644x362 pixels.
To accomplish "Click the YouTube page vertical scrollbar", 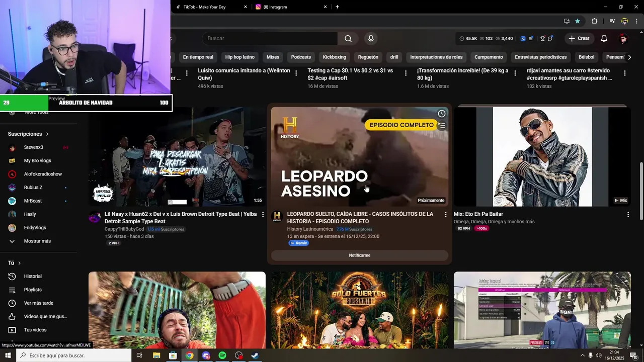I will pyautogui.click(x=641, y=191).
